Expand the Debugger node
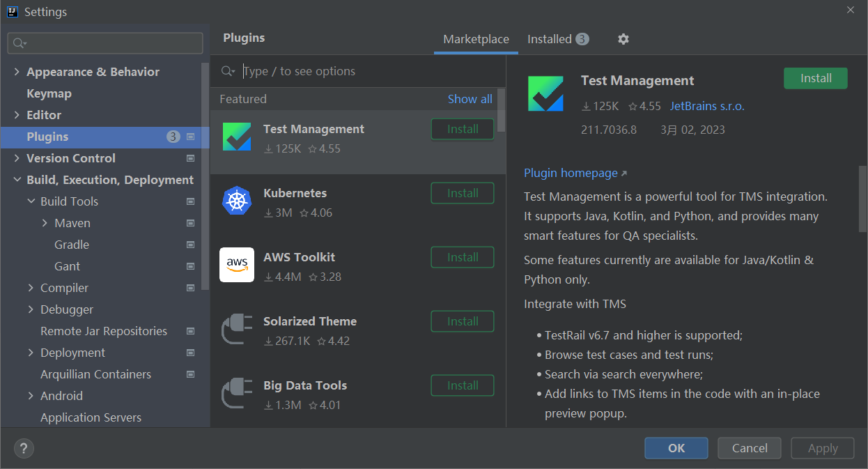Image resolution: width=868 pixels, height=469 pixels. 31,309
